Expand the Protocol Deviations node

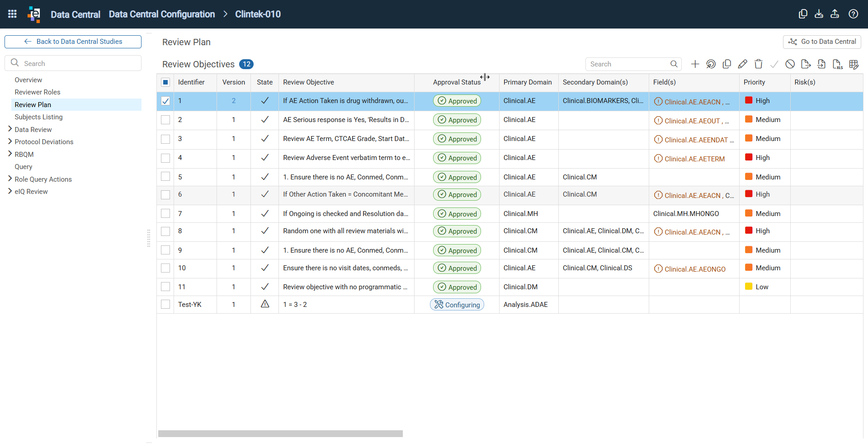10,141
